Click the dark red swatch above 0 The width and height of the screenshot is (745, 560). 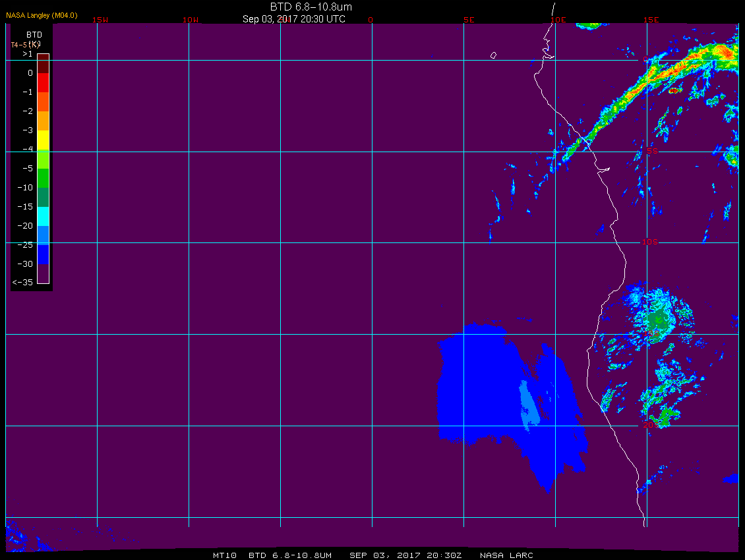point(44,64)
